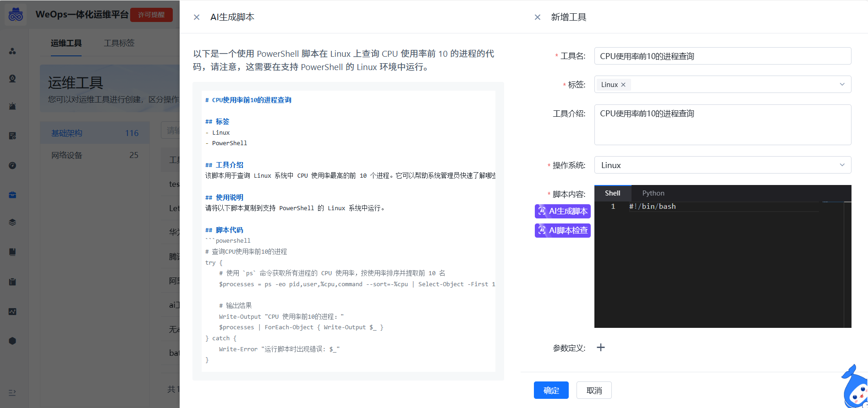Select the Shell script tab
This screenshot has width=868, height=408.
point(612,193)
